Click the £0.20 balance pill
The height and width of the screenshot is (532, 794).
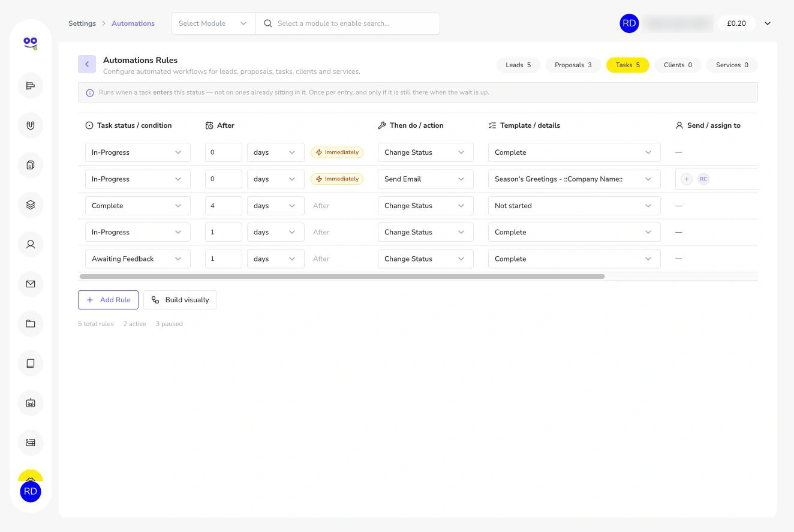(x=736, y=23)
